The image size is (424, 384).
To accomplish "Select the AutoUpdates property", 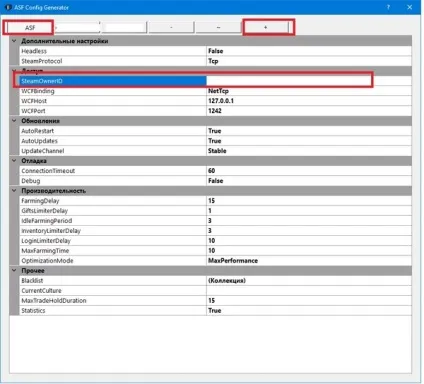I will pos(113,141).
